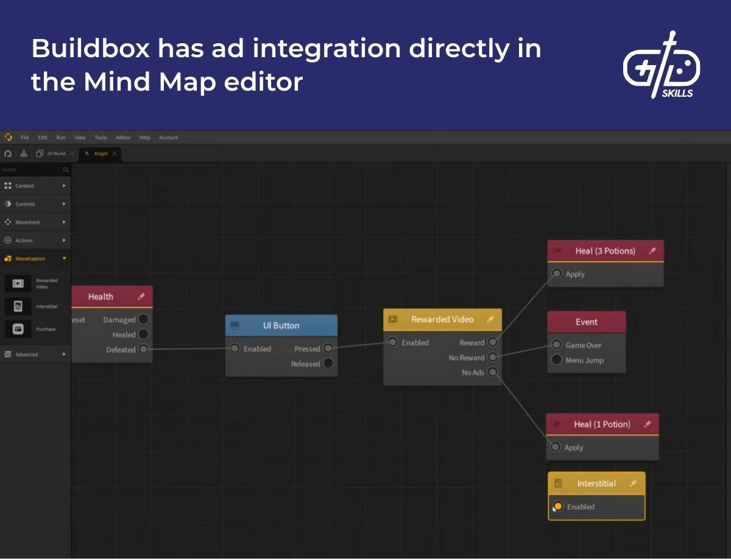The height and width of the screenshot is (560, 731).
Task: Click the Buildbox logo icon
Action: 8,137
